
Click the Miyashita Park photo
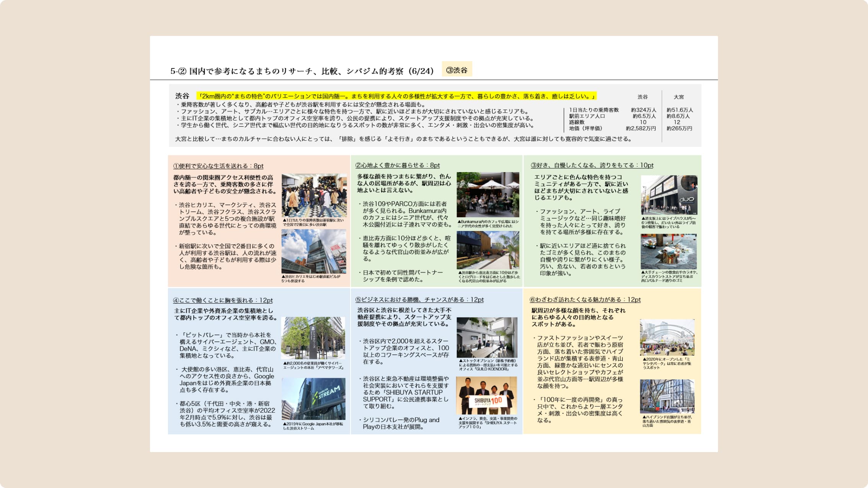click(667, 337)
